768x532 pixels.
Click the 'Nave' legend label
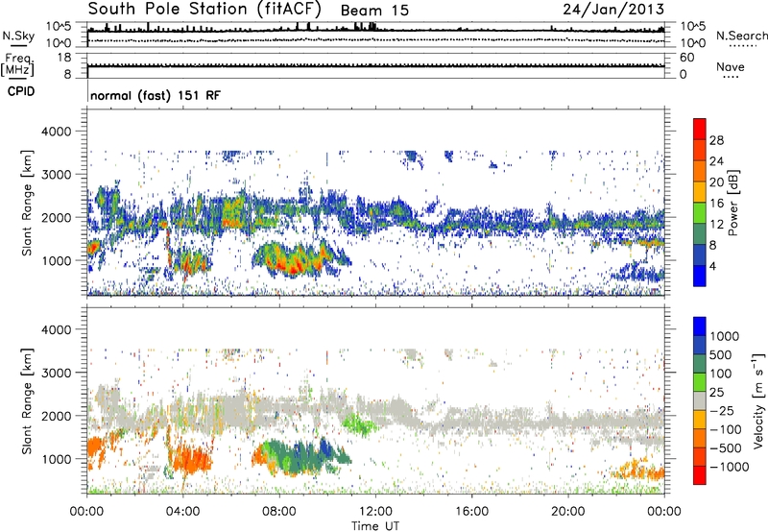pyautogui.click(x=730, y=67)
